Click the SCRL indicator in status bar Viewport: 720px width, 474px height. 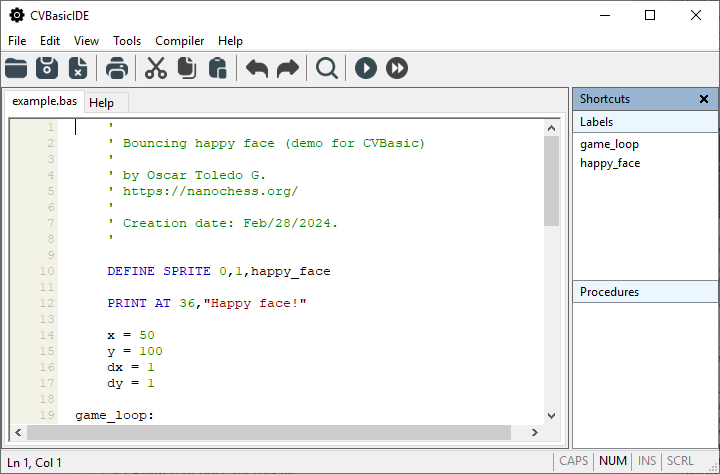click(680, 461)
